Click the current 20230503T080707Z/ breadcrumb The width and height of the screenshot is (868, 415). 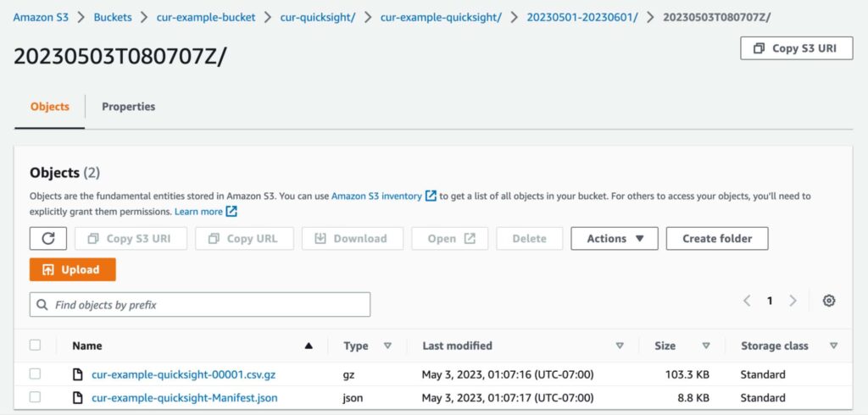717,17
